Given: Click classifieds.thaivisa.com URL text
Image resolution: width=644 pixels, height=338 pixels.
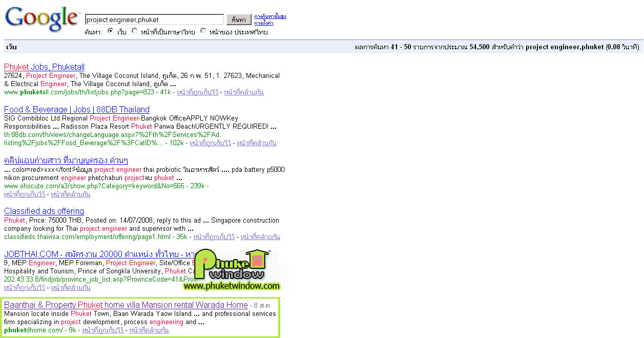Looking at the screenshot, I should click(x=88, y=237).
